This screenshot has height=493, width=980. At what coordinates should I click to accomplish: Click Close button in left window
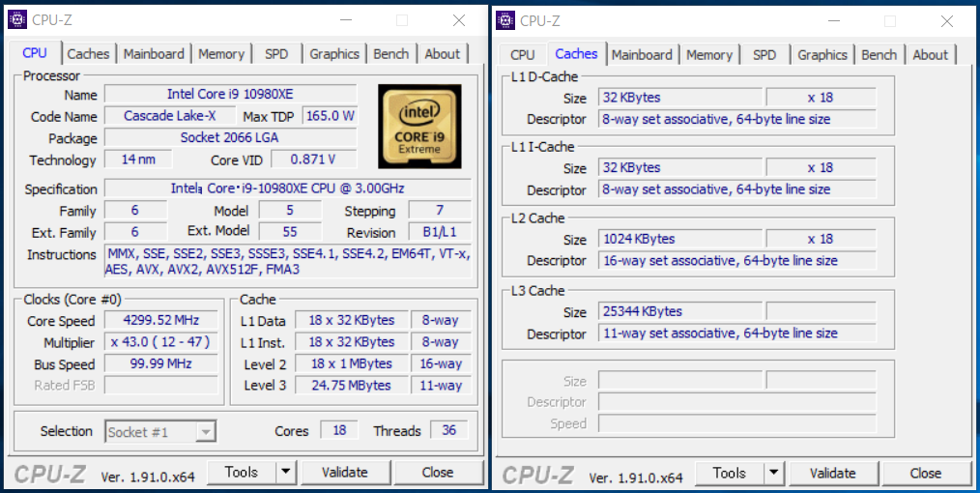tap(438, 473)
